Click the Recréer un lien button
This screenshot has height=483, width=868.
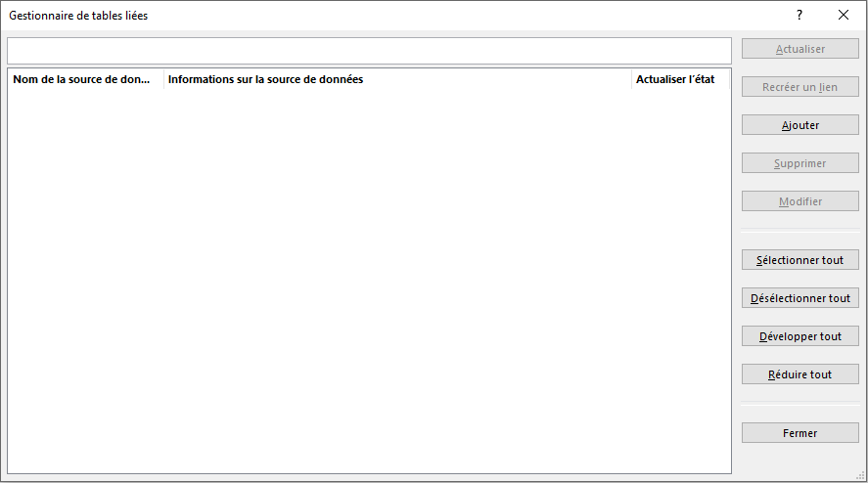799,87
